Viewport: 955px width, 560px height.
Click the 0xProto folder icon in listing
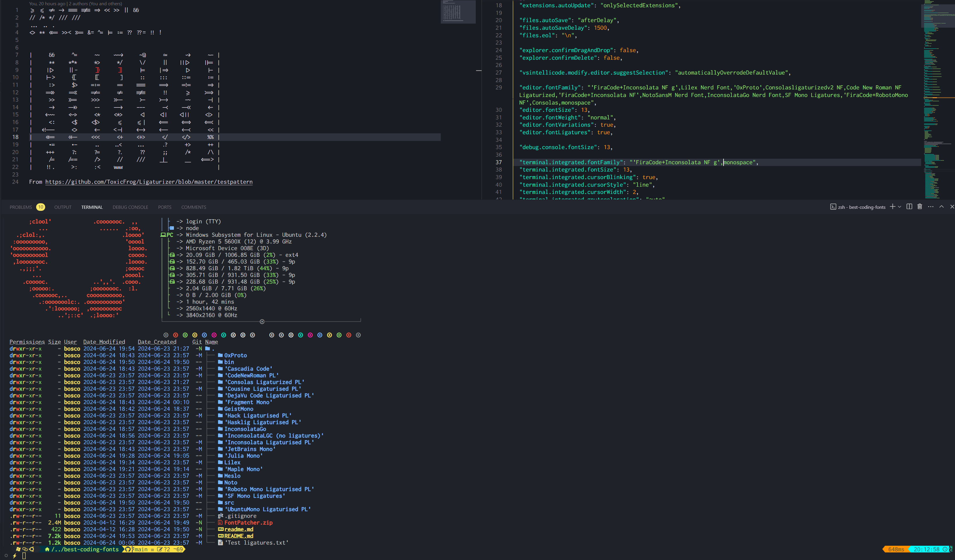pos(220,355)
